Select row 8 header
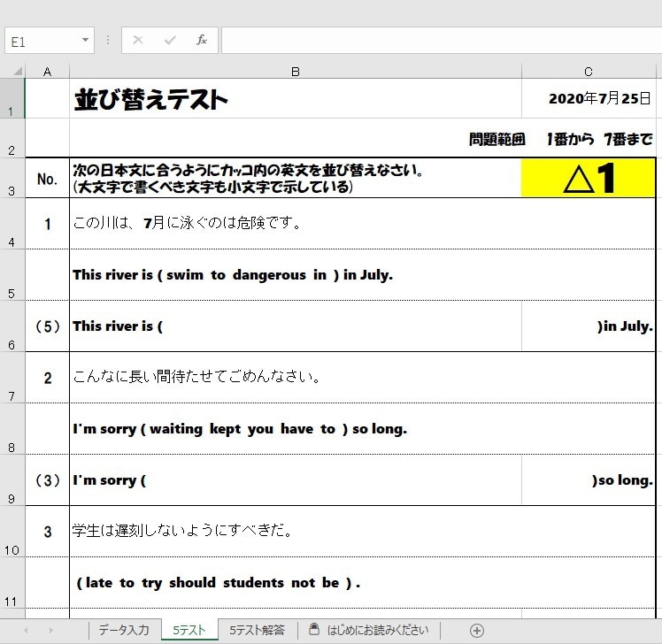This screenshot has height=644, width=662. pyautogui.click(x=12, y=429)
